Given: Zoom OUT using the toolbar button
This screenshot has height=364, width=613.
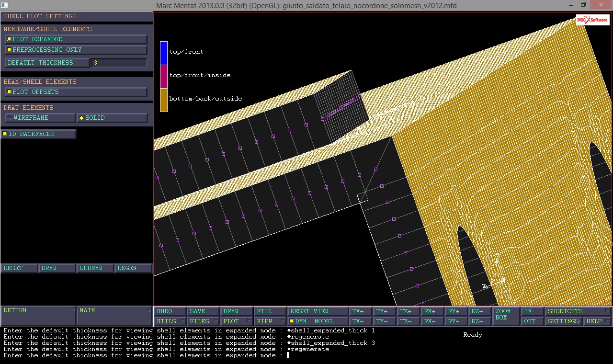Looking at the screenshot, I should (x=533, y=321).
